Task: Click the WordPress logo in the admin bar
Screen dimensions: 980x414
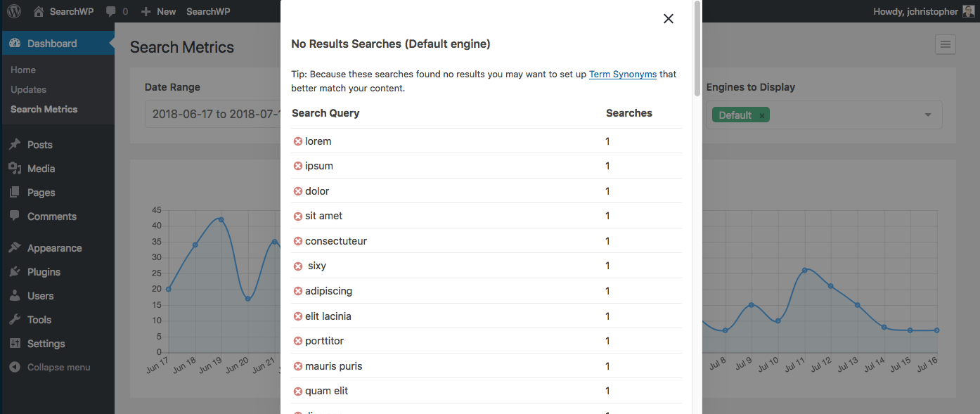Action: [13, 11]
